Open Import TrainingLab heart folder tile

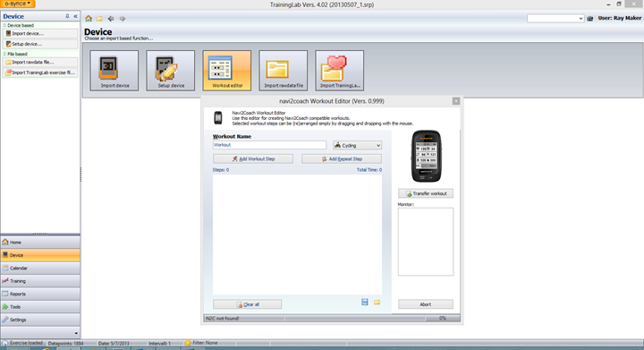click(x=339, y=71)
